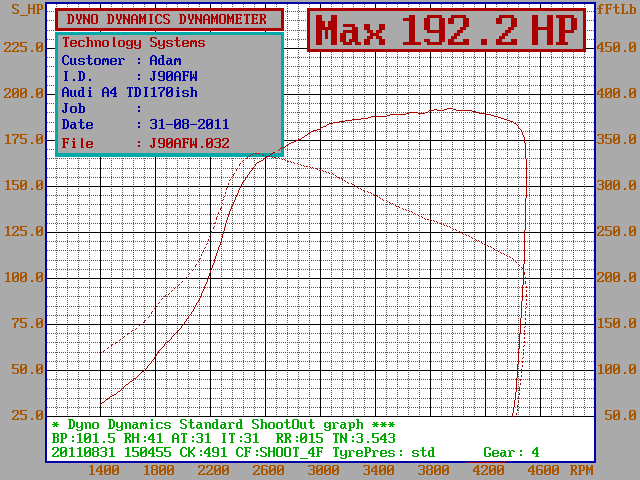
Task: Click right axis value '400.0'
Action: pos(616,93)
